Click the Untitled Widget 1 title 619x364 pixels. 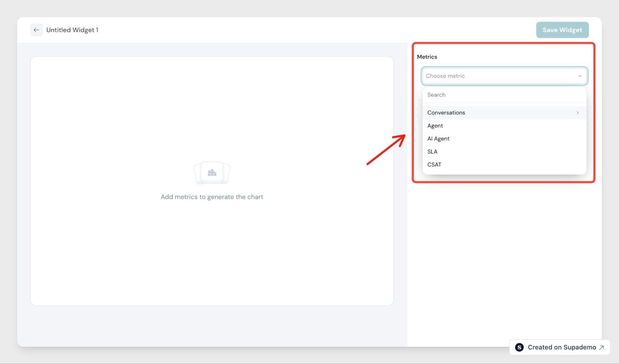pos(72,30)
